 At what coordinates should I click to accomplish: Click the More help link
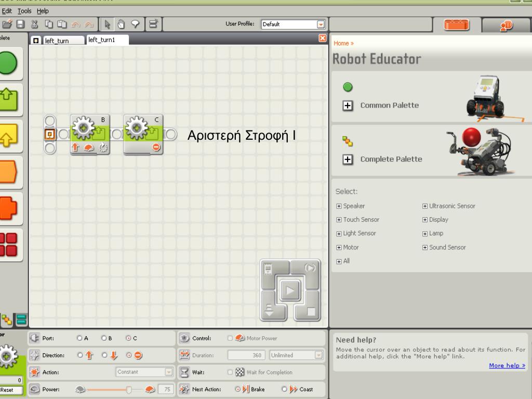[x=507, y=365]
